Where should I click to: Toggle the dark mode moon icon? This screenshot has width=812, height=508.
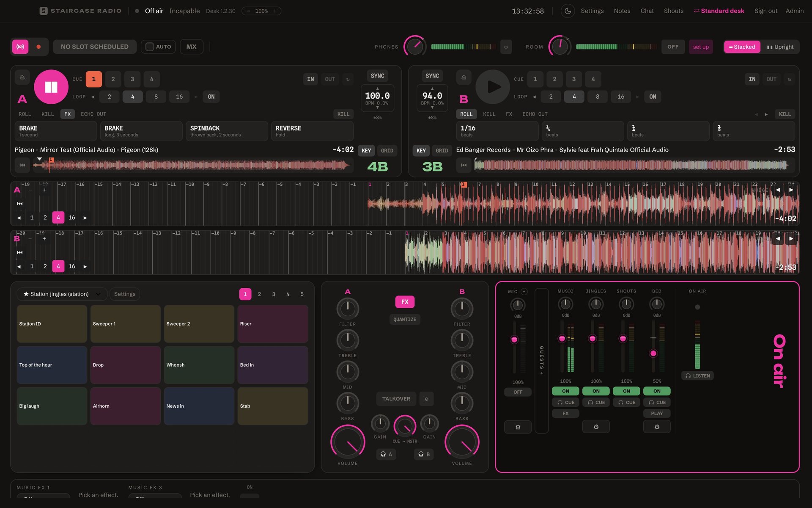568,11
